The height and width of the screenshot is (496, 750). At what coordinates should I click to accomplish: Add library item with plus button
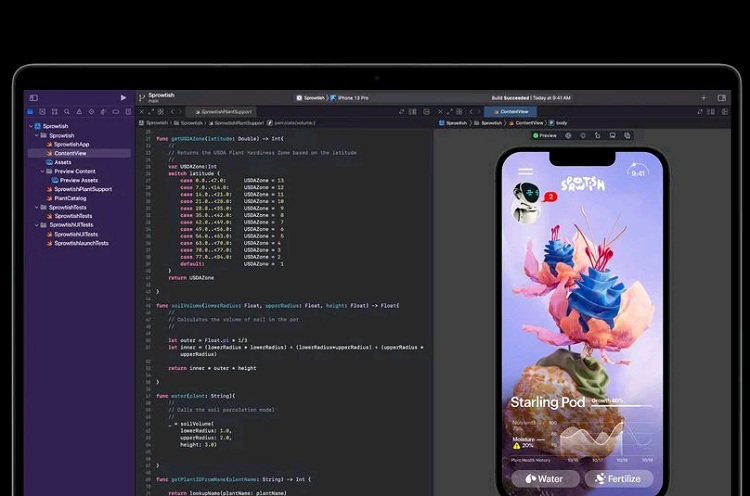704,98
